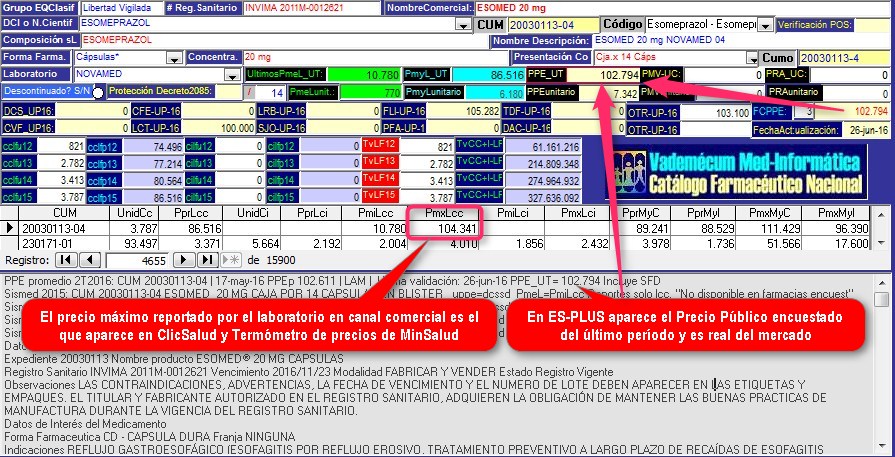Select table cell UnidCc 93.497
The height and width of the screenshot is (457, 895).
133,244
